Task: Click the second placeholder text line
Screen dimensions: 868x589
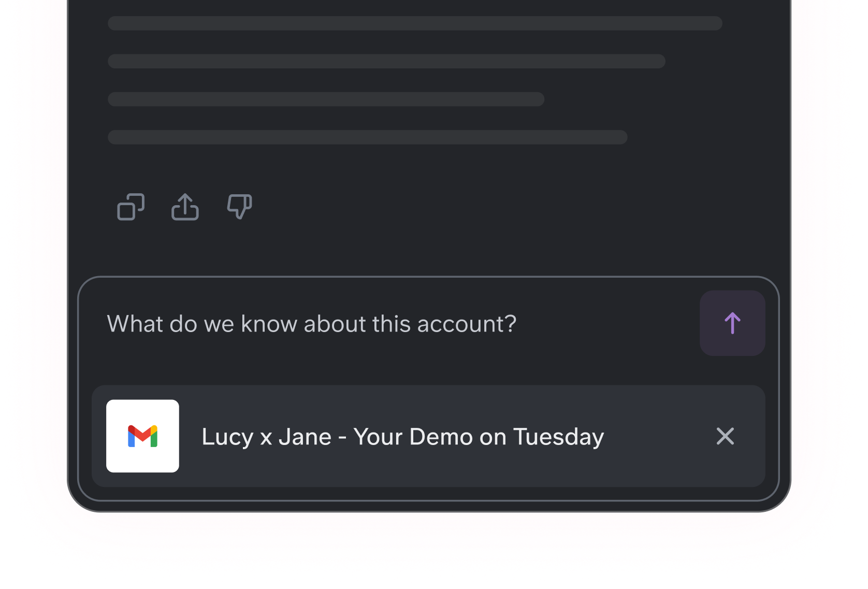Action: (x=386, y=61)
